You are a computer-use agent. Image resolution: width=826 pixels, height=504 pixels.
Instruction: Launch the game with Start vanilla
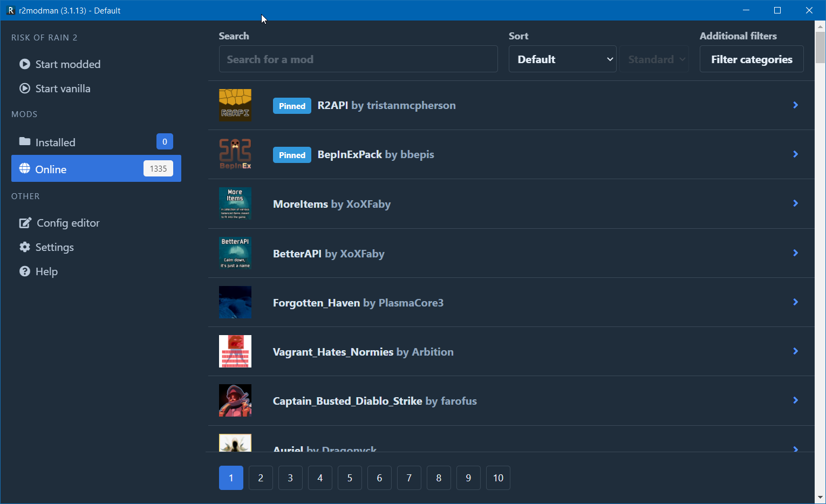pyautogui.click(x=96, y=88)
